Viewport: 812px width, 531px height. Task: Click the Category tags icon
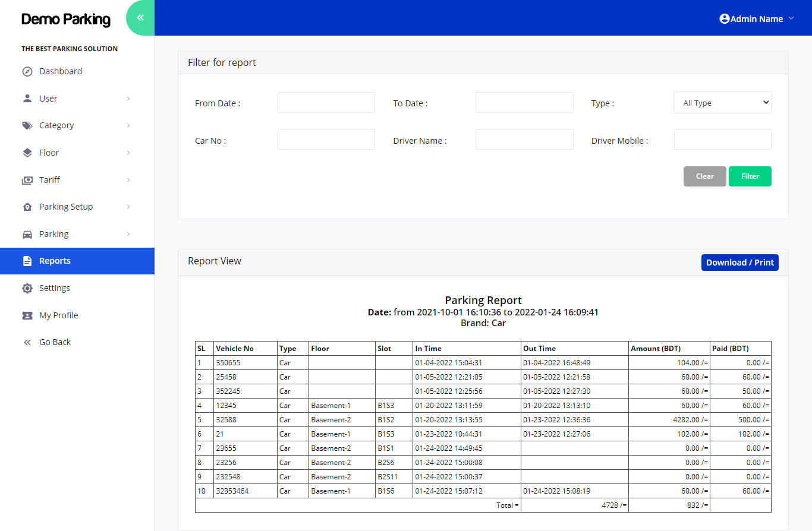27,126
